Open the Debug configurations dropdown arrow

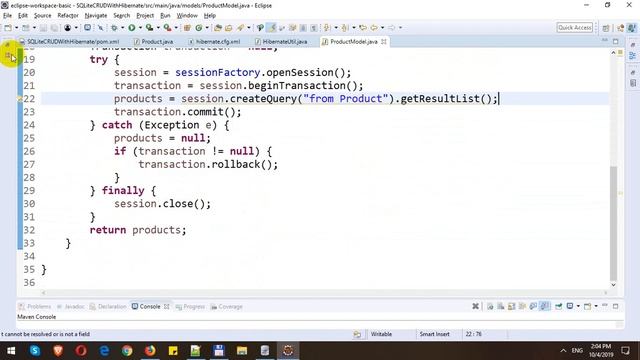pyautogui.click(x=122, y=28)
